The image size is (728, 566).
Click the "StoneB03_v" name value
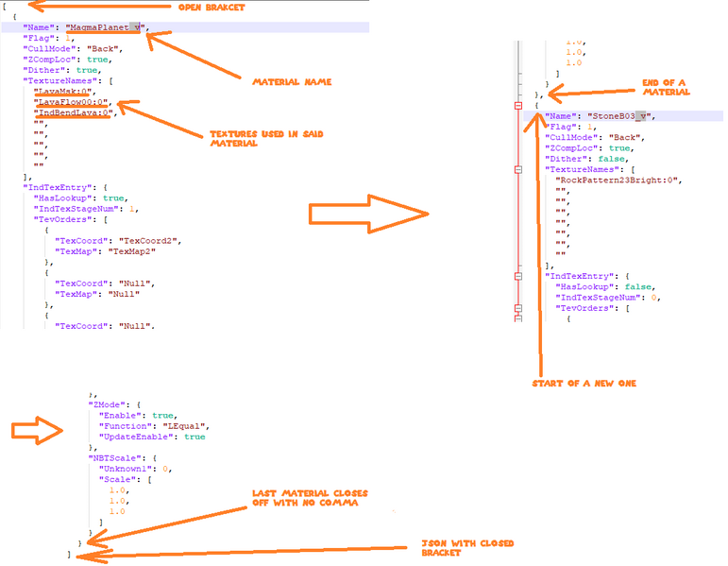pyautogui.click(x=618, y=116)
